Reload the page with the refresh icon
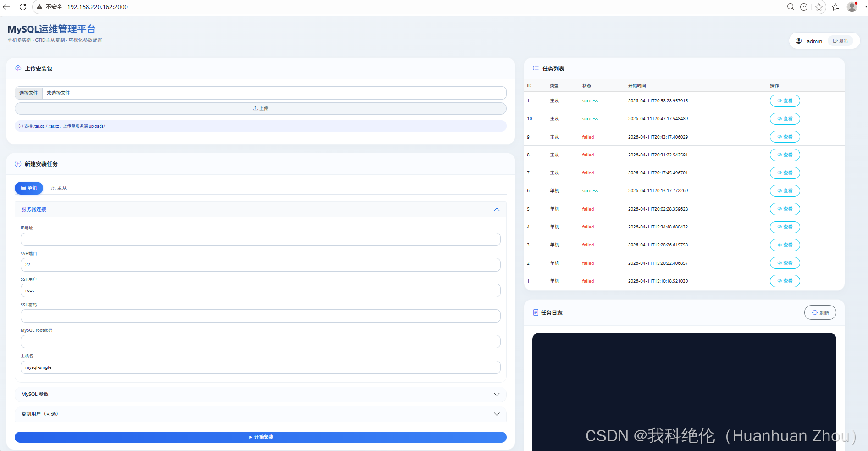The height and width of the screenshot is (451, 868). click(x=23, y=7)
